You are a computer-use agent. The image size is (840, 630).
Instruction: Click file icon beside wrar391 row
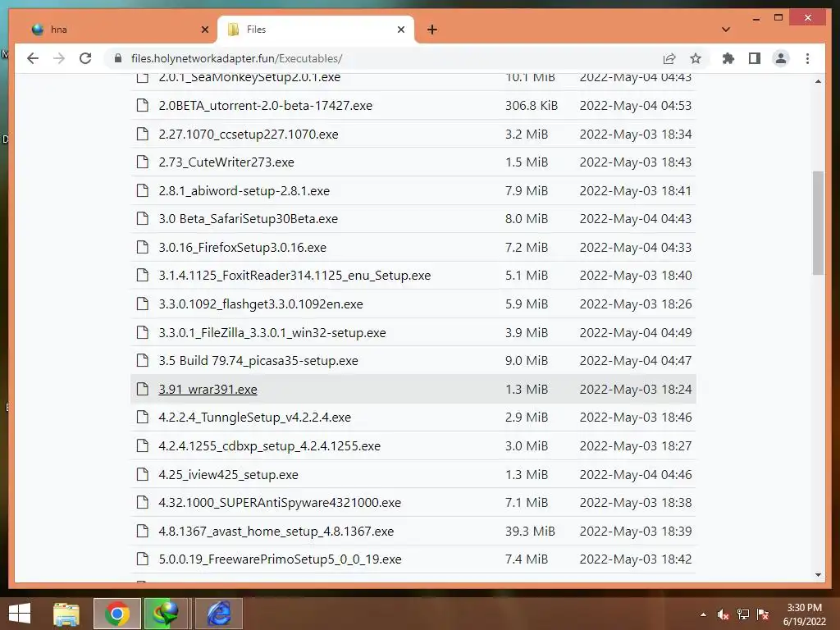143,389
